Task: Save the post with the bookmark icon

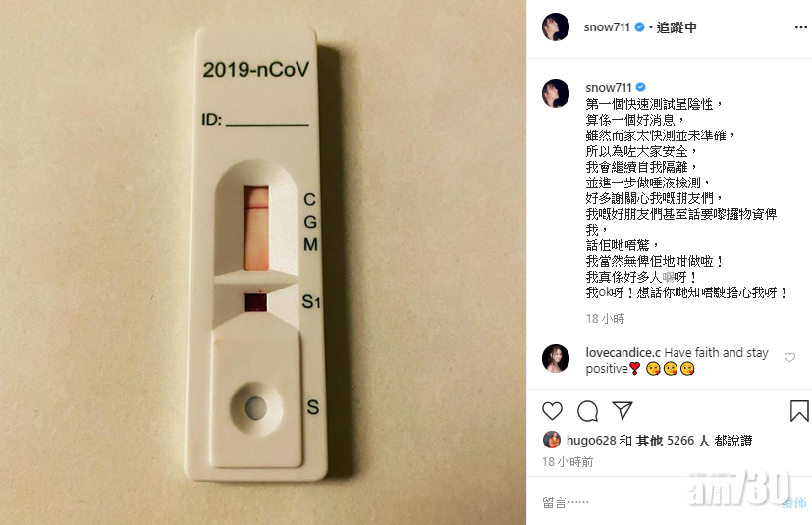Action: pos(799,411)
